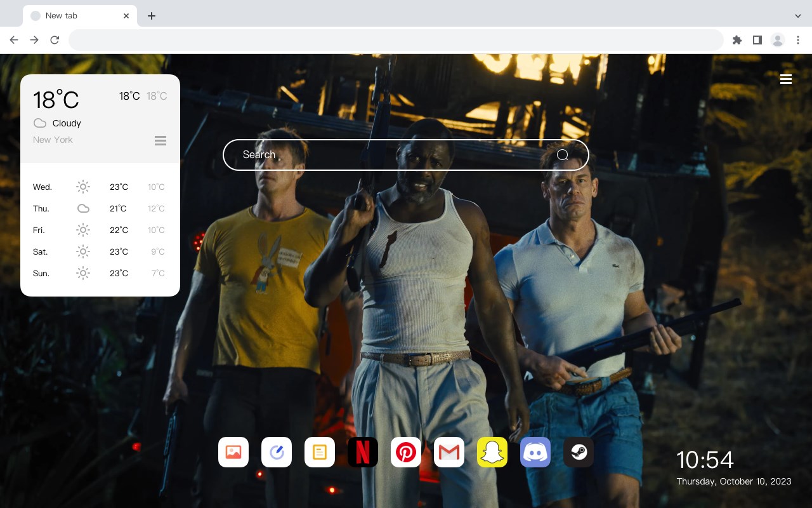812x508 pixels.
Task: Open a new tab with plus button
Action: click(x=152, y=16)
